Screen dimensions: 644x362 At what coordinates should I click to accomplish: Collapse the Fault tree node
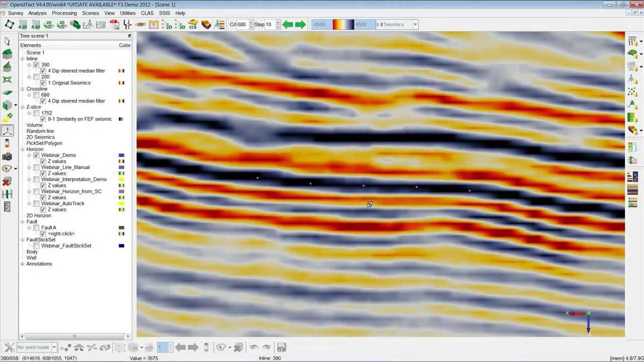pos(22,222)
